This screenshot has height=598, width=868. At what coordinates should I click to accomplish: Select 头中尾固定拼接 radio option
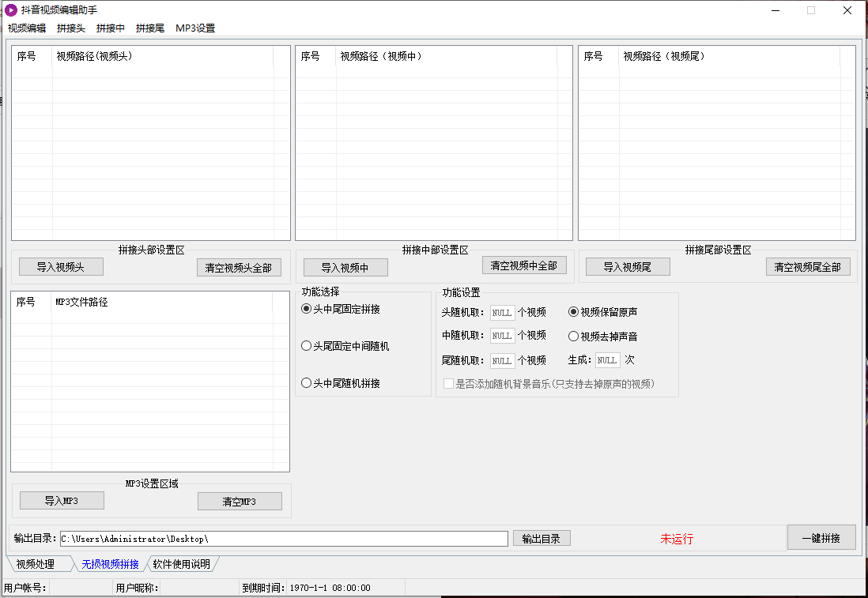coord(307,309)
